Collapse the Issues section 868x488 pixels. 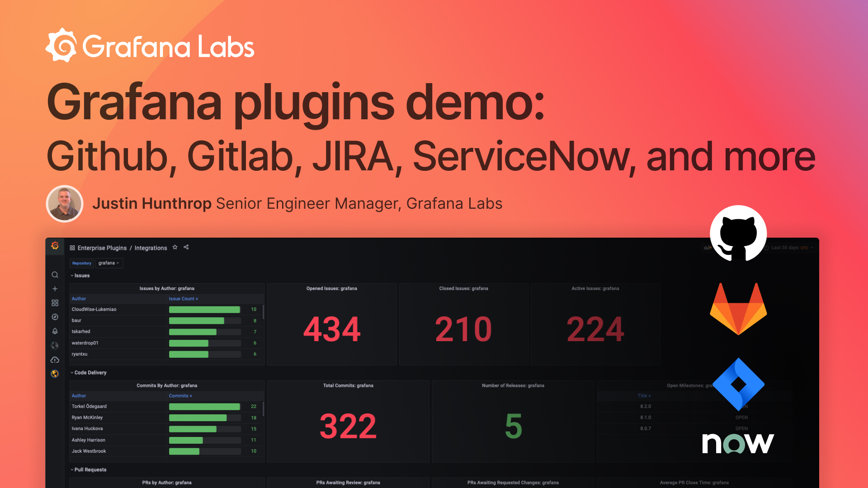tap(80, 275)
